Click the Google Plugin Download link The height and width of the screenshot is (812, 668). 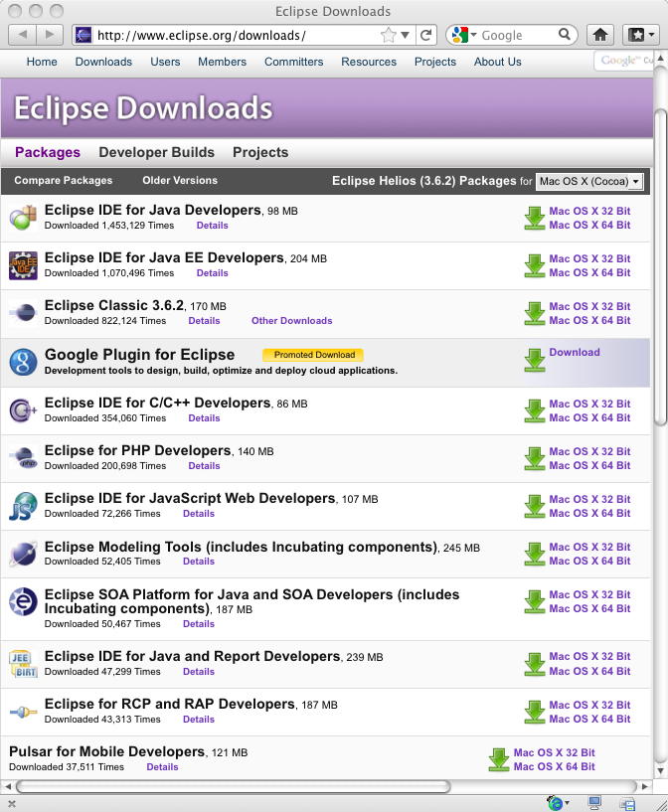575,352
